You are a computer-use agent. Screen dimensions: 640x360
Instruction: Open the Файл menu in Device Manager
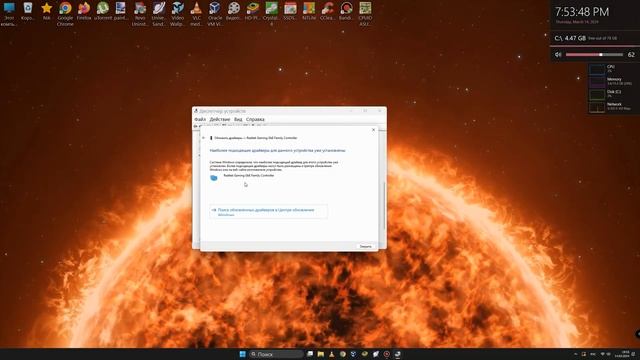point(200,119)
